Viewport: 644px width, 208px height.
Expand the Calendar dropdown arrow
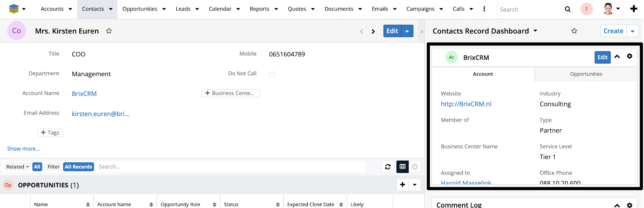tap(238, 9)
